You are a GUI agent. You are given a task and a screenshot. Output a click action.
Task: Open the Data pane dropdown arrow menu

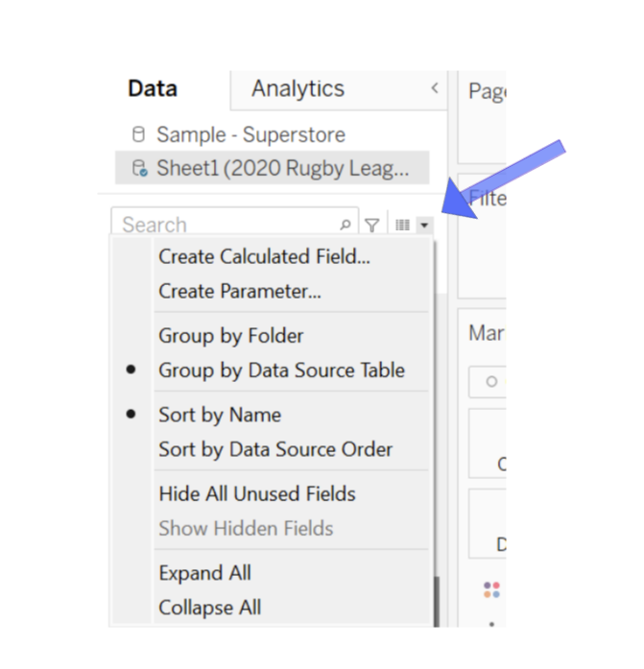423,225
